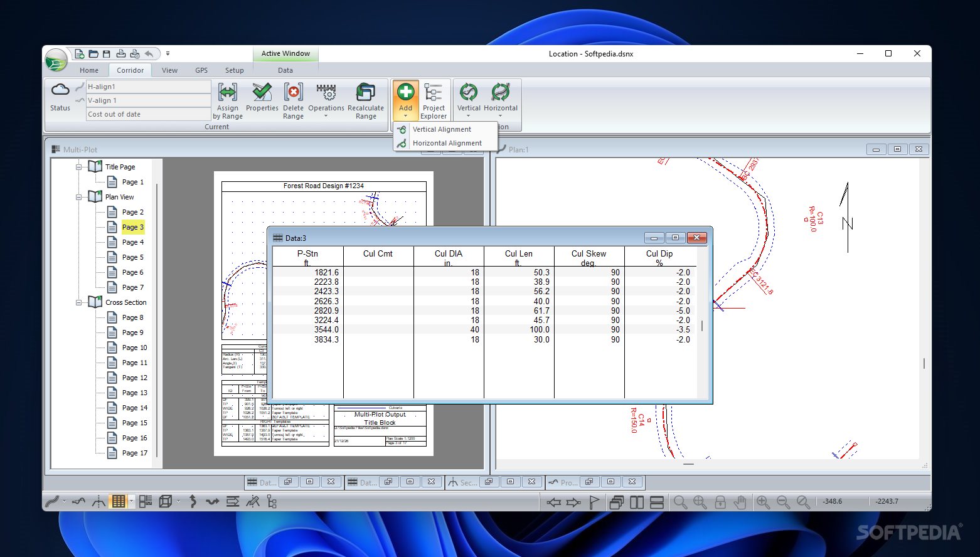The image size is (980, 557).
Task: Click the Multi-Plot tree vertical scrollbar
Action: [157, 319]
